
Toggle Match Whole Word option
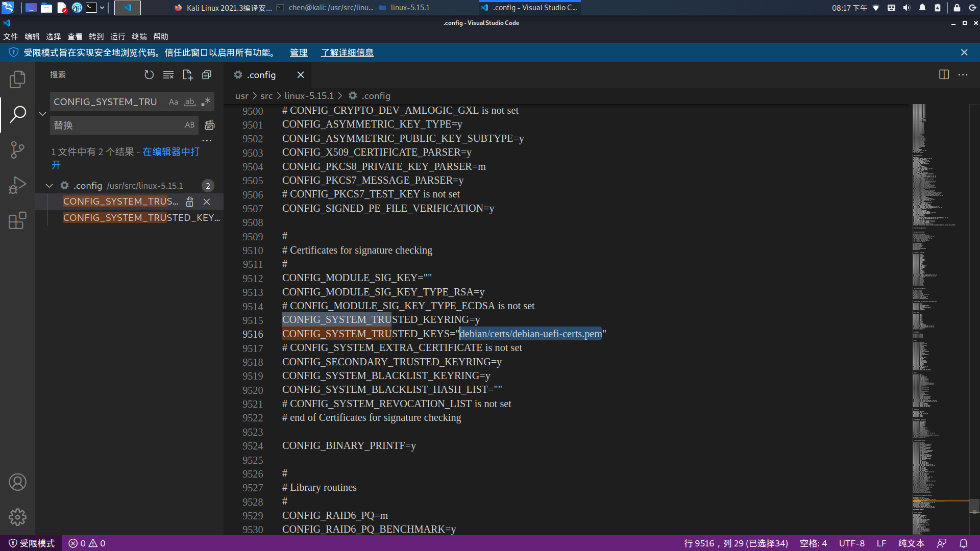tap(189, 102)
